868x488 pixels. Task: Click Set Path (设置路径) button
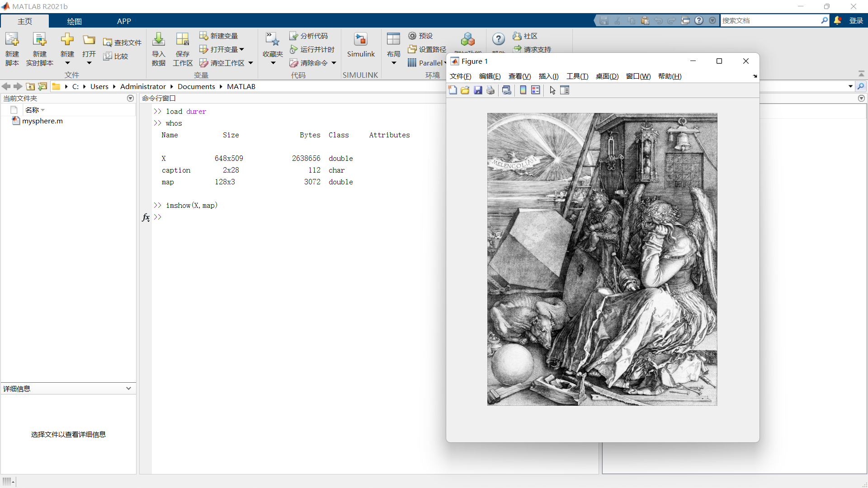[x=427, y=49]
